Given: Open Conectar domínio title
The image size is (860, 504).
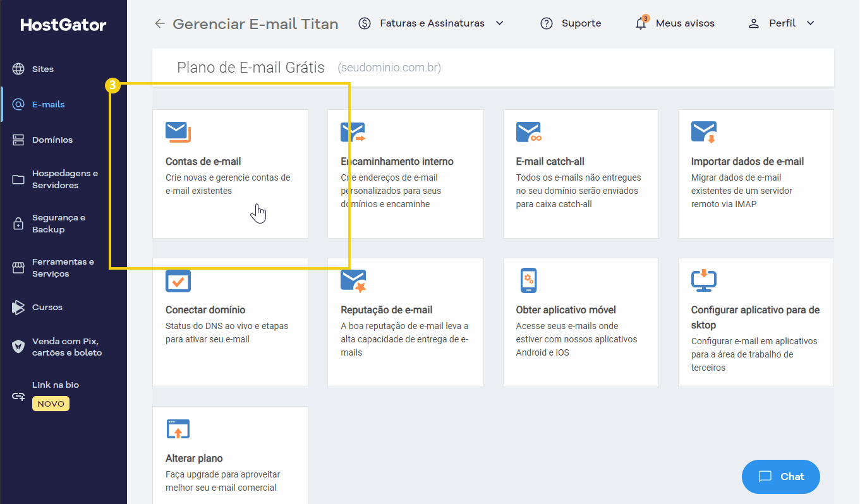Looking at the screenshot, I should click(205, 310).
